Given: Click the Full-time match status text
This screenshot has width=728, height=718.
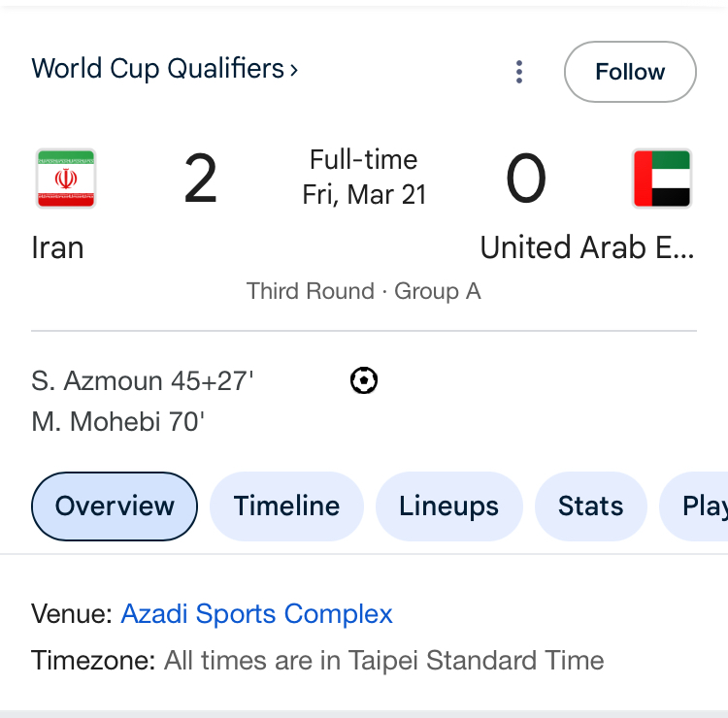Looking at the screenshot, I should (363, 159).
